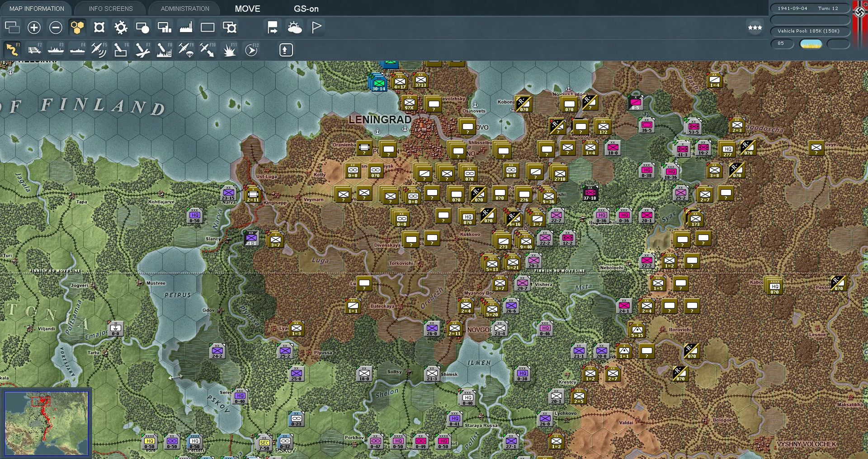Click the German flag banner

(x=859, y=23)
